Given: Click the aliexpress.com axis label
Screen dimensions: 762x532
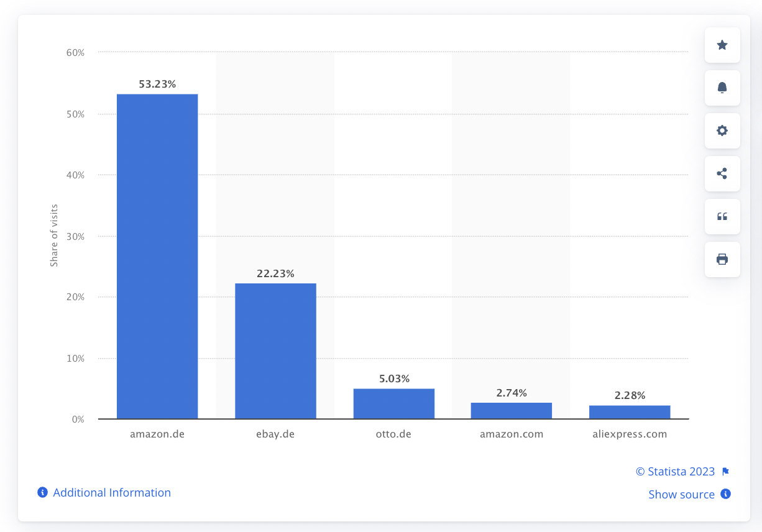Looking at the screenshot, I should pyautogui.click(x=630, y=434).
